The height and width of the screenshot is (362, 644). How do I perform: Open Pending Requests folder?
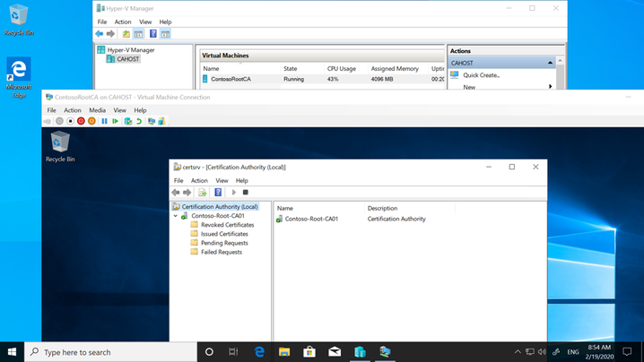(224, 243)
